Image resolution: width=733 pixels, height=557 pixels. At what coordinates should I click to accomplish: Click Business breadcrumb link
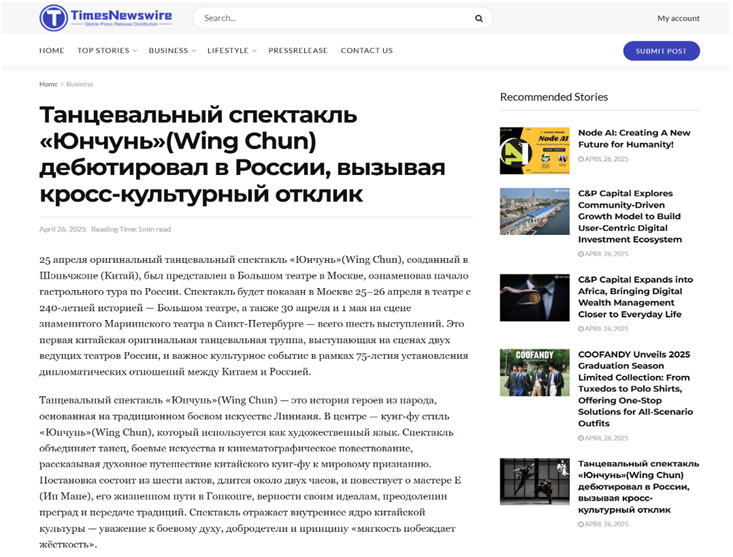(x=79, y=84)
